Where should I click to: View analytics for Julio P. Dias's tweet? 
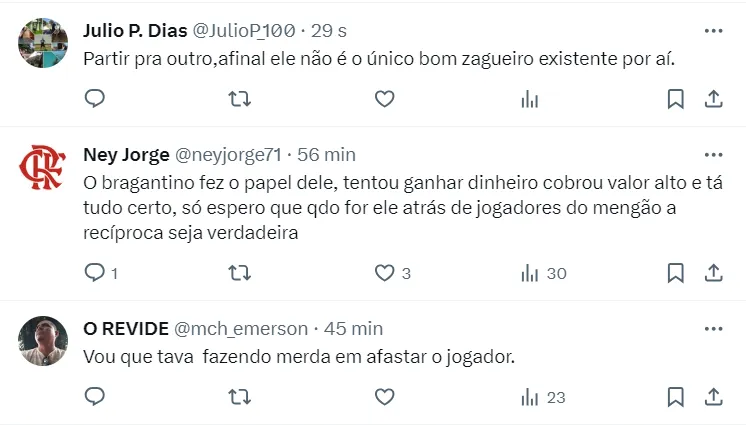click(x=530, y=98)
